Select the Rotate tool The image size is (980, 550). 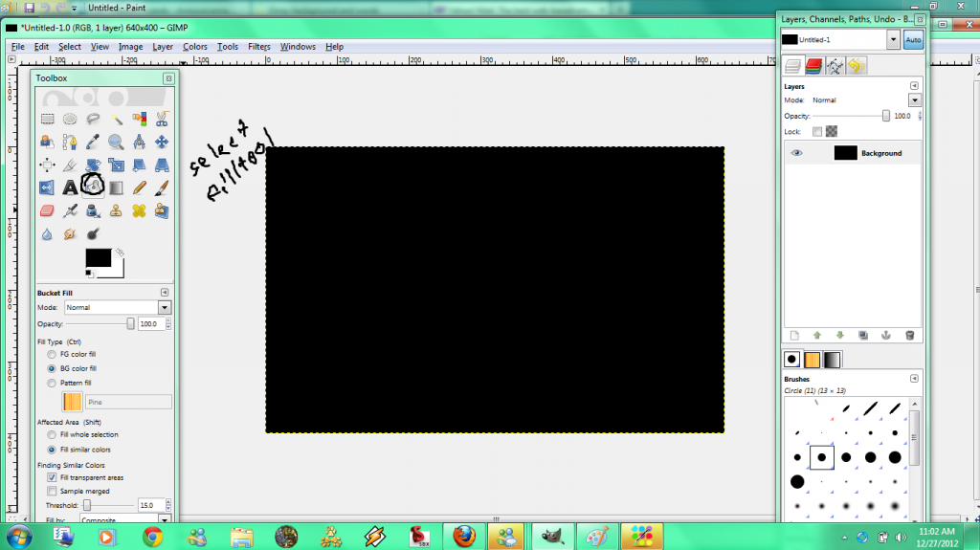pyautogui.click(x=93, y=165)
